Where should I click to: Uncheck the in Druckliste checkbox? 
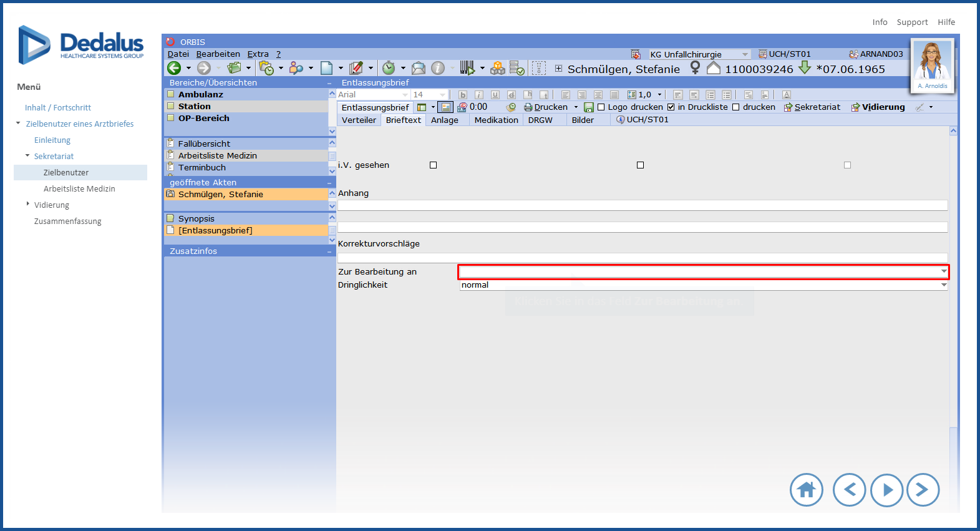[x=671, y=107]
